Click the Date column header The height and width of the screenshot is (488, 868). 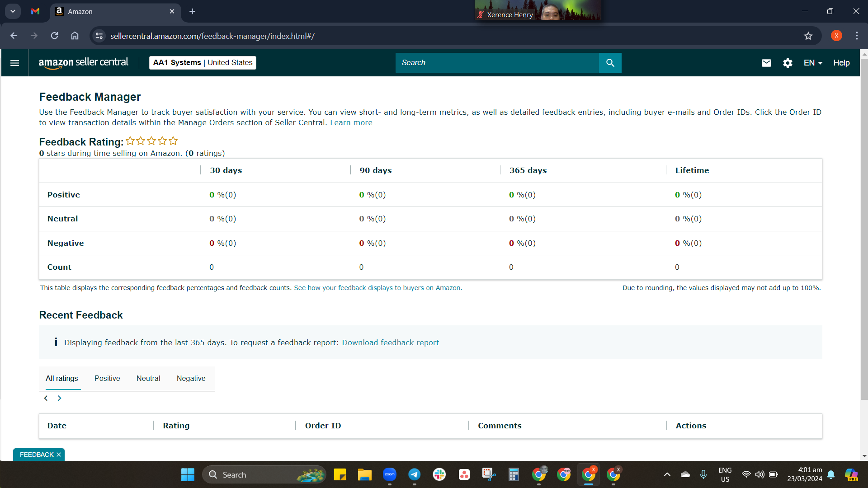[57, 426]
